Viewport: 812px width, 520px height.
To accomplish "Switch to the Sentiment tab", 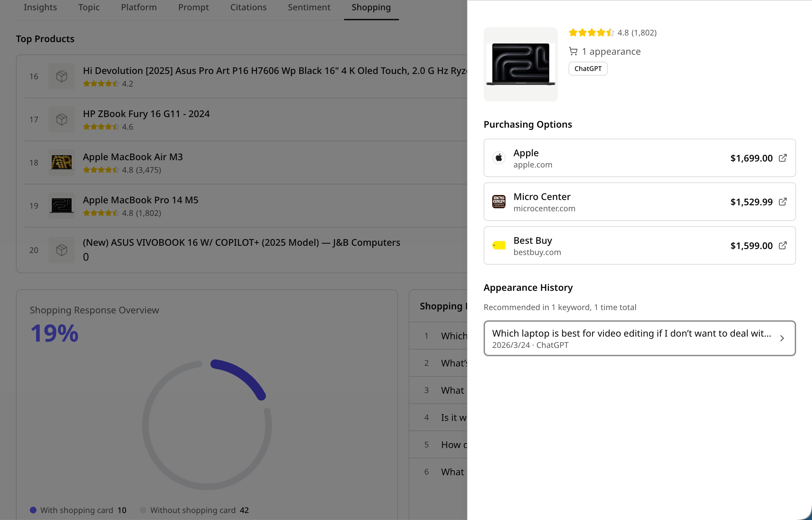I will [309, 7].
